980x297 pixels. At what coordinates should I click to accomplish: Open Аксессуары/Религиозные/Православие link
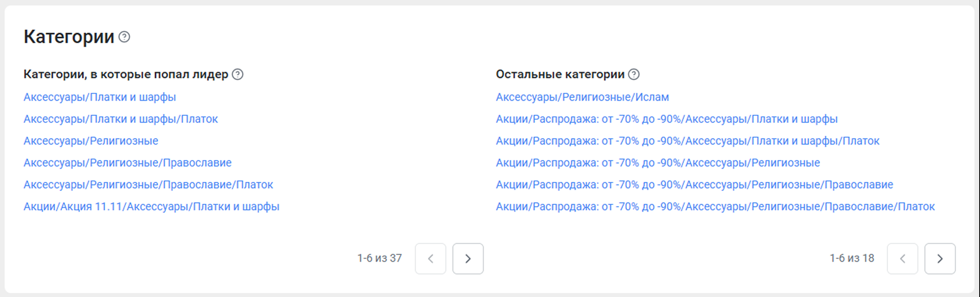click(127, 163)
